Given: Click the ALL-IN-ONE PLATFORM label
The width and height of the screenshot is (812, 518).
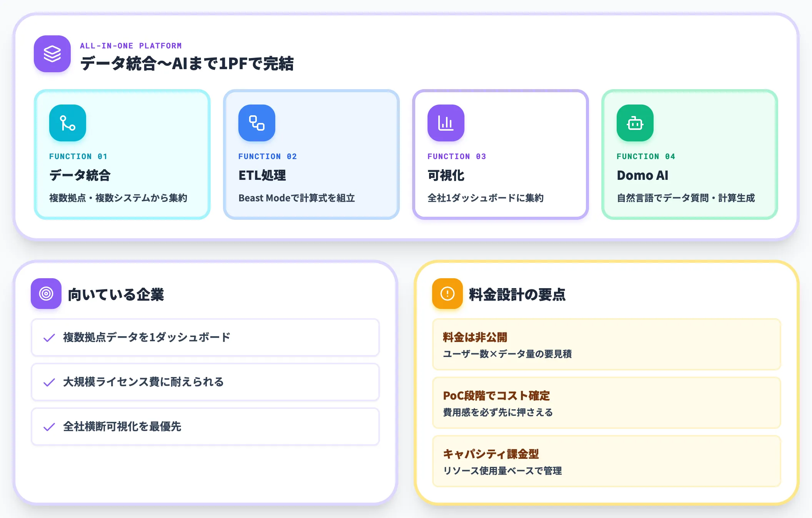Looking at the screenshot, I should pos(131,46).
